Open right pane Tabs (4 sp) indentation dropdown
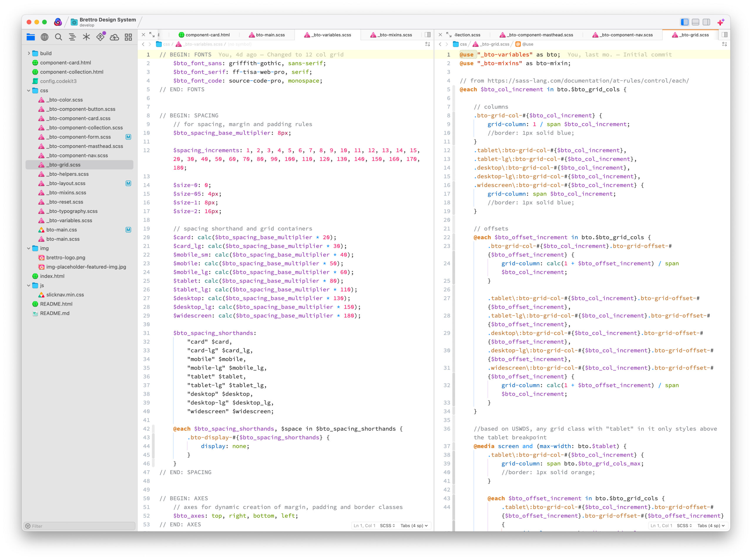 click(x=711, y=525)
